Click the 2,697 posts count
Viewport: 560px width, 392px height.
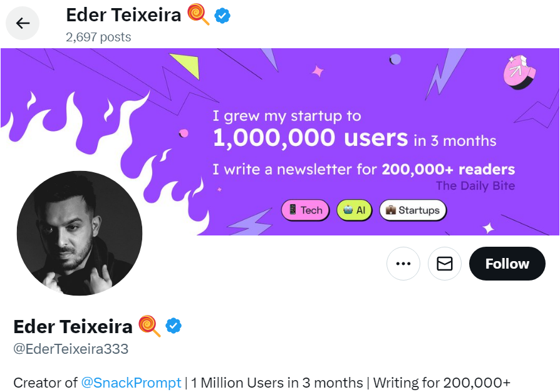pos(98,37)
